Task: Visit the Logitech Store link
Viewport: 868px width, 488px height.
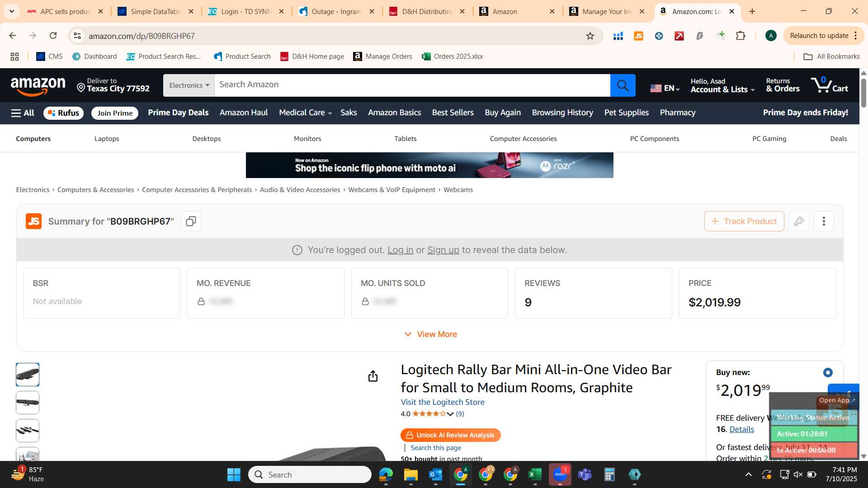Action: click(x=442, y=402)
